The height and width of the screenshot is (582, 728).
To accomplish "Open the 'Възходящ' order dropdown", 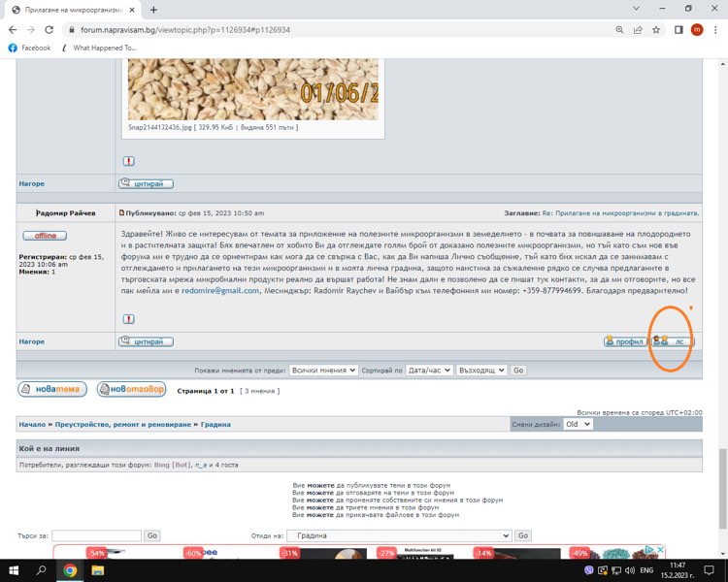I will tap(481, 371).
